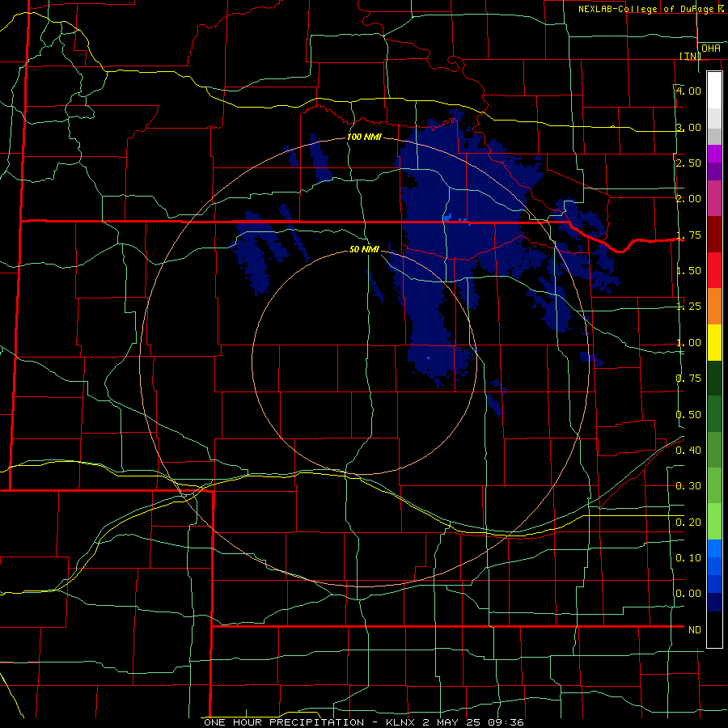Viewport: 728px width, 728px height.
Task: Pick the white swatch beside 4.00
Action: pyautogui.click(x=714, y=90)
